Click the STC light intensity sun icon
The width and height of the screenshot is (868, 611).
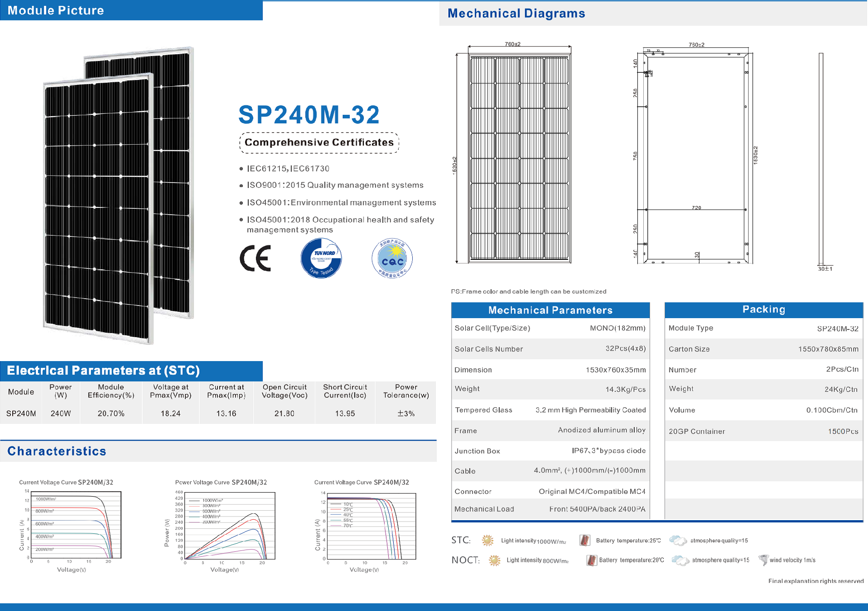(x=487, y=540)
